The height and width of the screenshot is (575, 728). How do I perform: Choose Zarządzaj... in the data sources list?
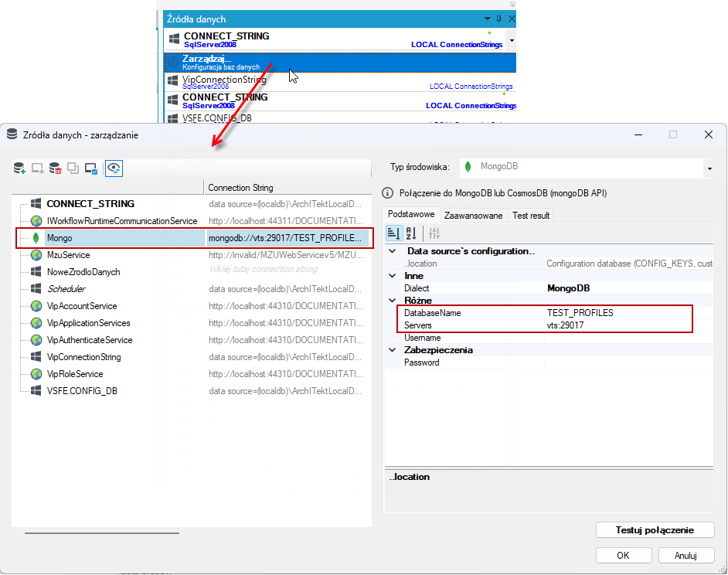coord(340,63)
